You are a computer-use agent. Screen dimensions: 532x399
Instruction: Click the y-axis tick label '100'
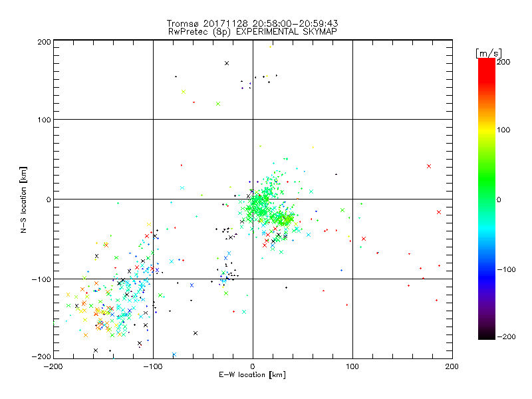(x=44, y=120)
